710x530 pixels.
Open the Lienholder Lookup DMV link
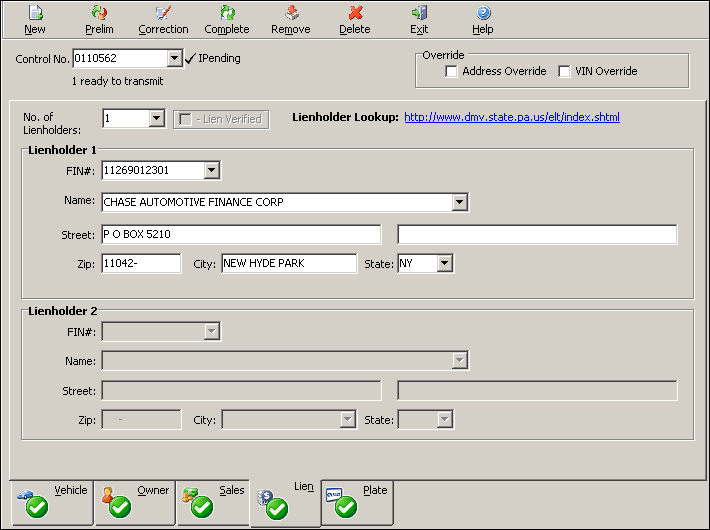[x=512, y=117]
